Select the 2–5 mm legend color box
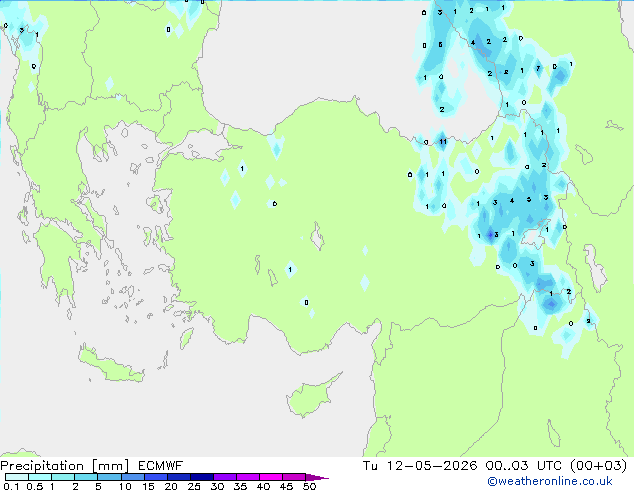The width and height of the screenshot is (634, 490). click(x=86, y=477)
